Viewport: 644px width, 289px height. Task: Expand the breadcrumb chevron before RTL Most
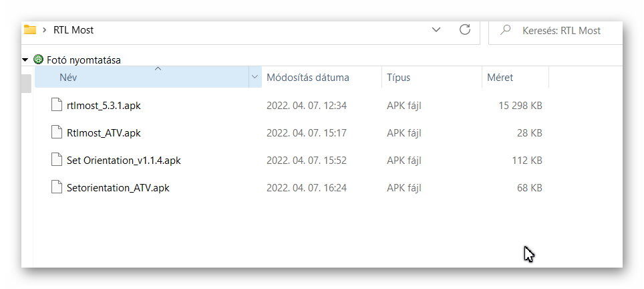(x=44, y=30)
